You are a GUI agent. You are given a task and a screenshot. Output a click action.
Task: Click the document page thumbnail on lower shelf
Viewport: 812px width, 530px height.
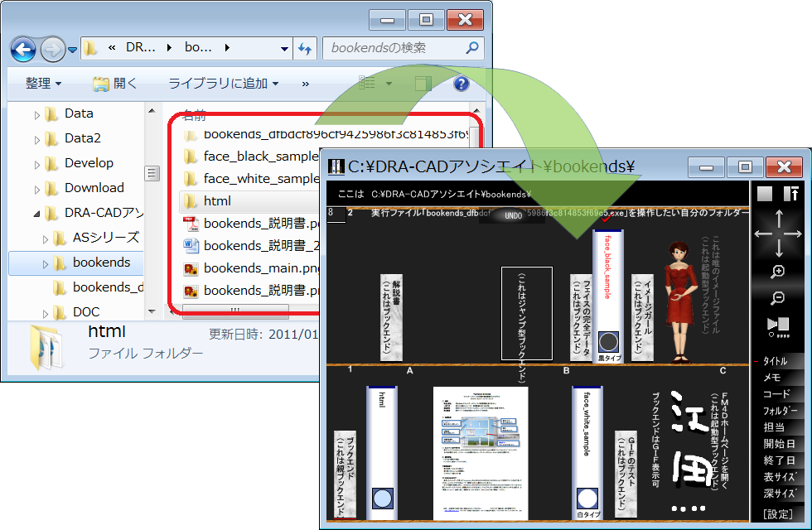(481, 453)
